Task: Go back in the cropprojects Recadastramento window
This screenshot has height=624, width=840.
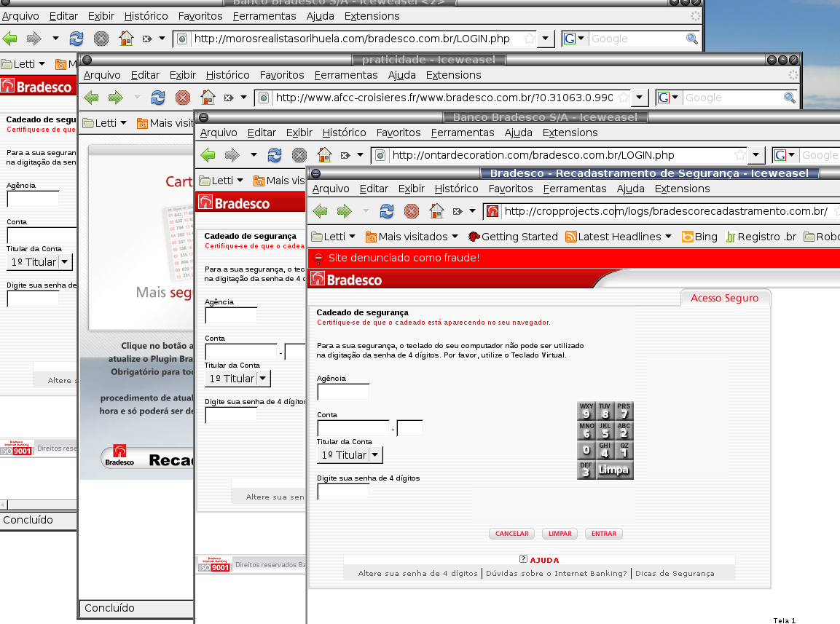Action: click(x=321, y=211)
